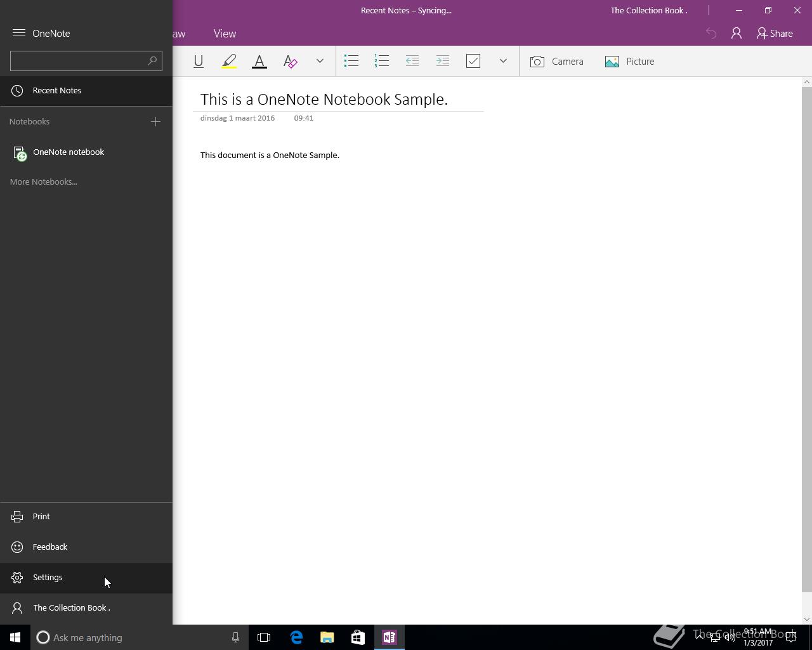Open the OneNote notebook entry
The image size is (812, 650).
pyautogui.click(x=86, y=152)
